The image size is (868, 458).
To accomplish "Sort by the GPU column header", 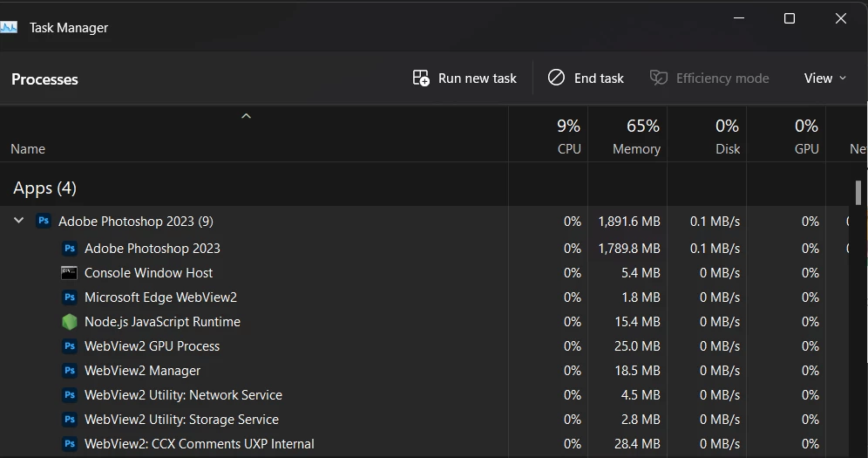I will [806, 149].
